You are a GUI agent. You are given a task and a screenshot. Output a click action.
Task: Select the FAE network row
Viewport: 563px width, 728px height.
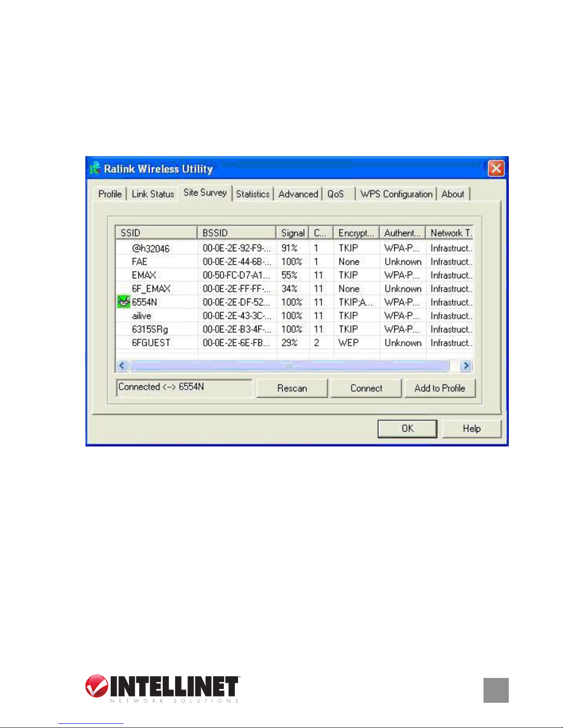(x=294, y=261)
